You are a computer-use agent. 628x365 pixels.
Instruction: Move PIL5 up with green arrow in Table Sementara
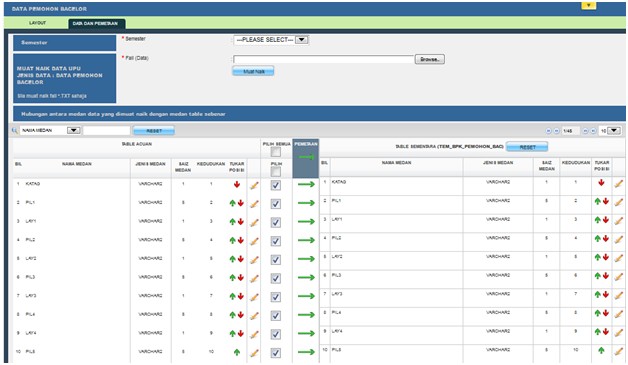point(601,350)
